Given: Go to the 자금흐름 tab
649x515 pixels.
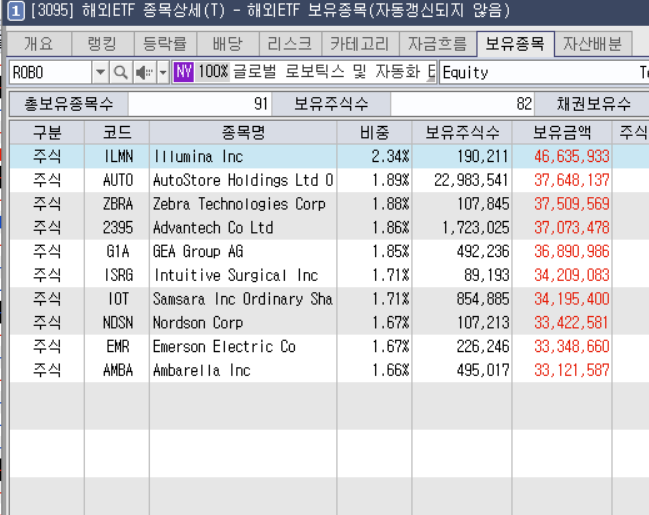Looking at the screenshot, I should 438,43.
